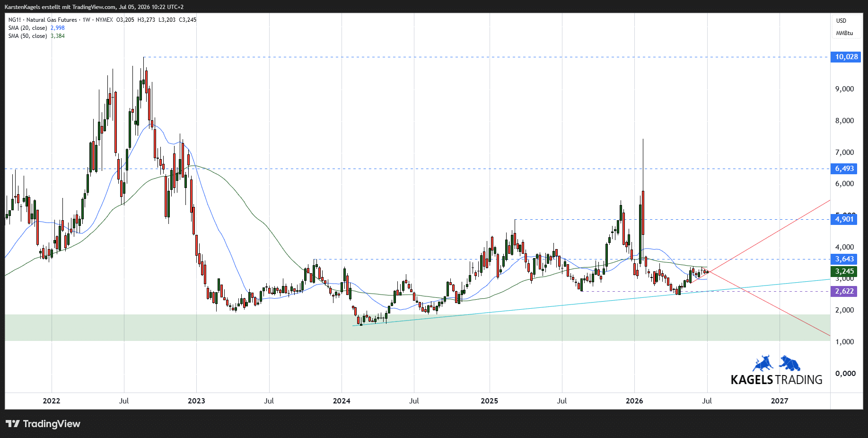Click the 2023 marker on time axis
Image resolution: width=868 pixels, height=438 pixels.
pyautogui.click(x=196, y=401)
